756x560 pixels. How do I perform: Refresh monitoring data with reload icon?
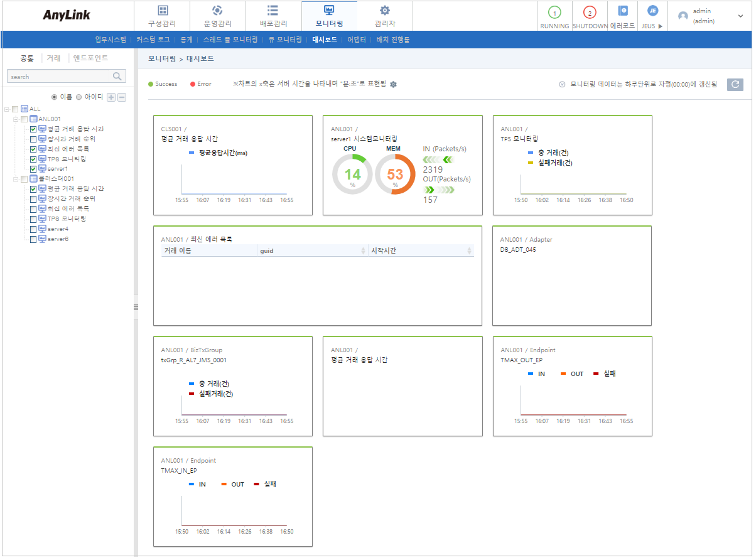(735, 84)
